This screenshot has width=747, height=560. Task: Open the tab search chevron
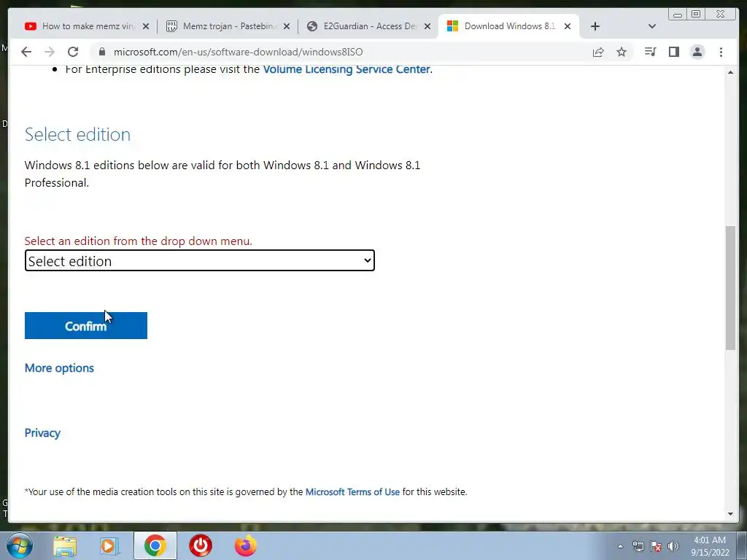point(652,26)
